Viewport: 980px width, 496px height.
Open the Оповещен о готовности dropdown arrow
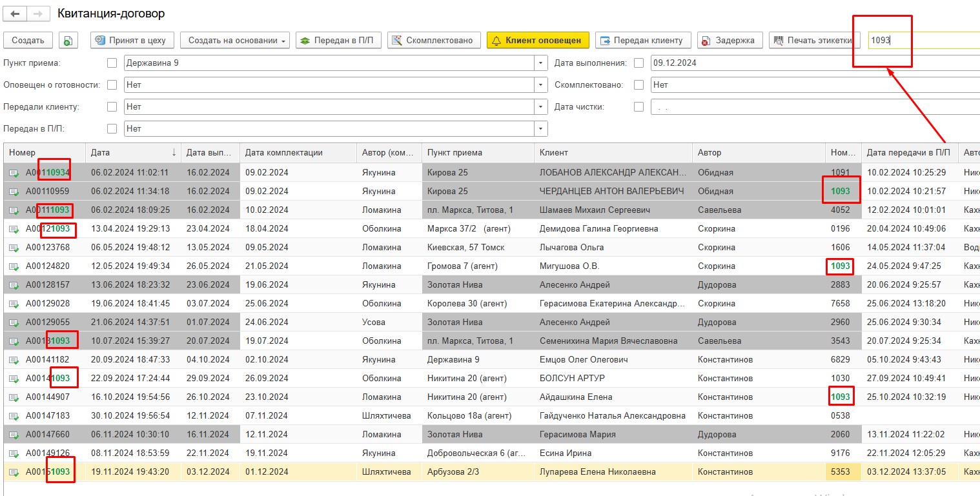click(541, 85)
